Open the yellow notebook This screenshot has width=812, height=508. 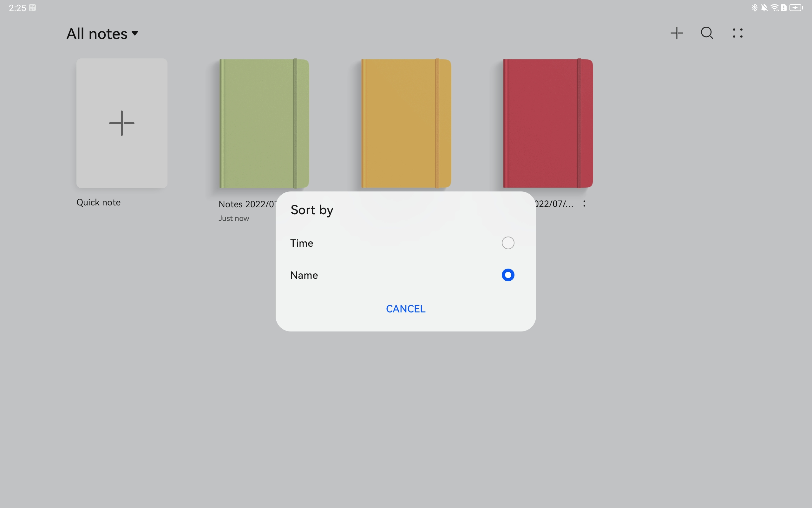pyautogui.click(x=406, y=123)
